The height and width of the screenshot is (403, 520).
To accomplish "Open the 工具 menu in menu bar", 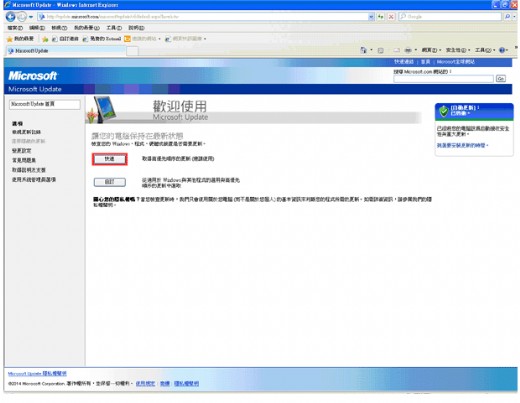I will [x=114, y=28].
